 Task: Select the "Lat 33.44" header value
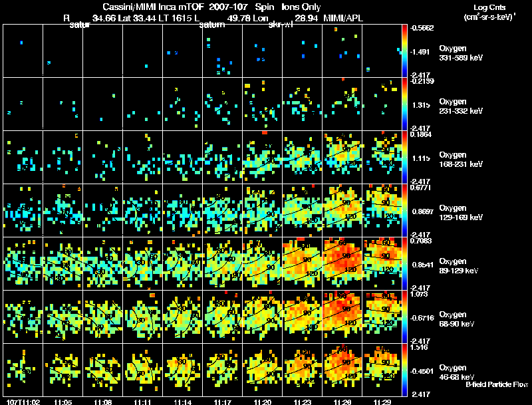pyautogui.click(x=138, y=18)
